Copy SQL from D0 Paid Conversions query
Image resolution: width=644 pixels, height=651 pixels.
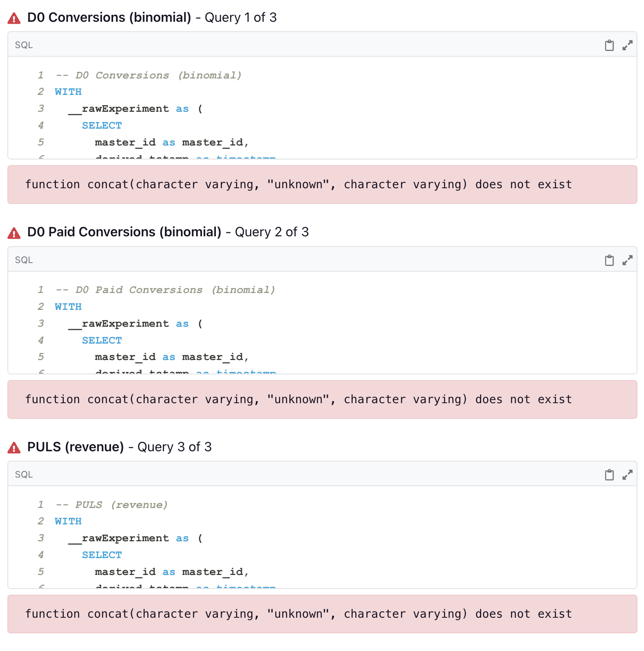610,260
